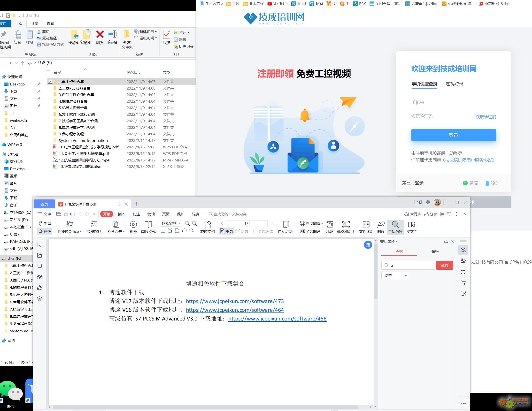Expand 划词翻译 dropdown arrow
The height and width of the screenshot is (411, 532).
point(322,223)
